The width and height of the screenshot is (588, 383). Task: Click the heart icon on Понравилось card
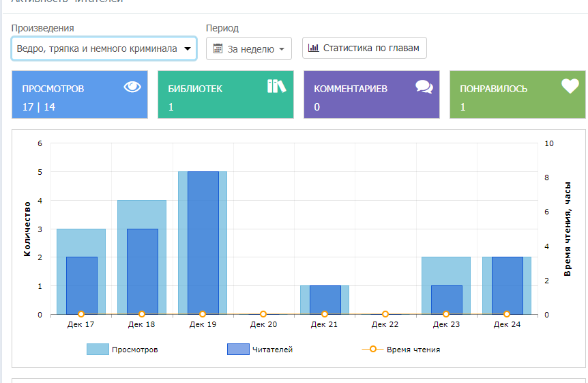[570, 86]
